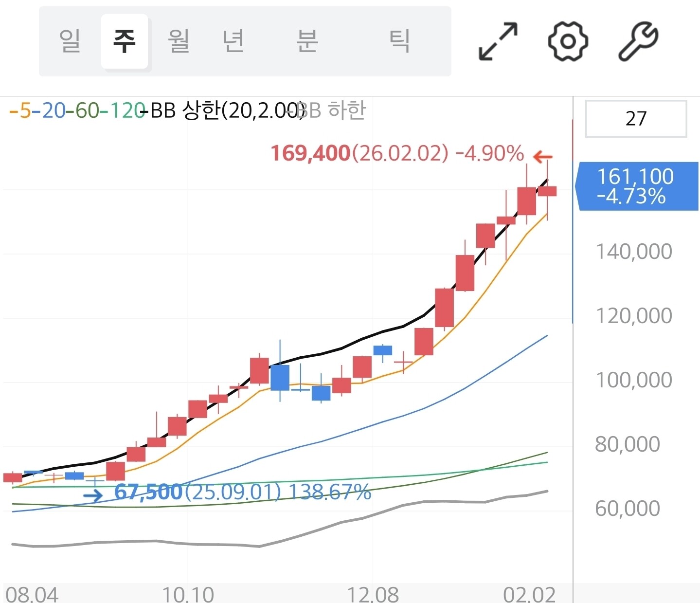The image size is (700, 603).
Task: Open the 틱 (tick) chart tab
Action: click(399, 41)
